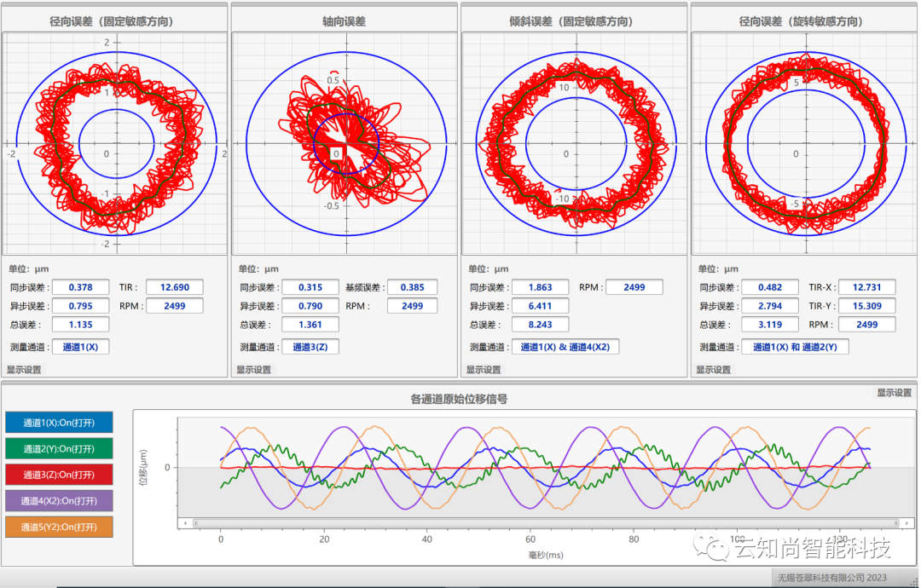
Task: Open the 通道1(X) & 通道4(X2) channel selector
Action: click(565, 347)
